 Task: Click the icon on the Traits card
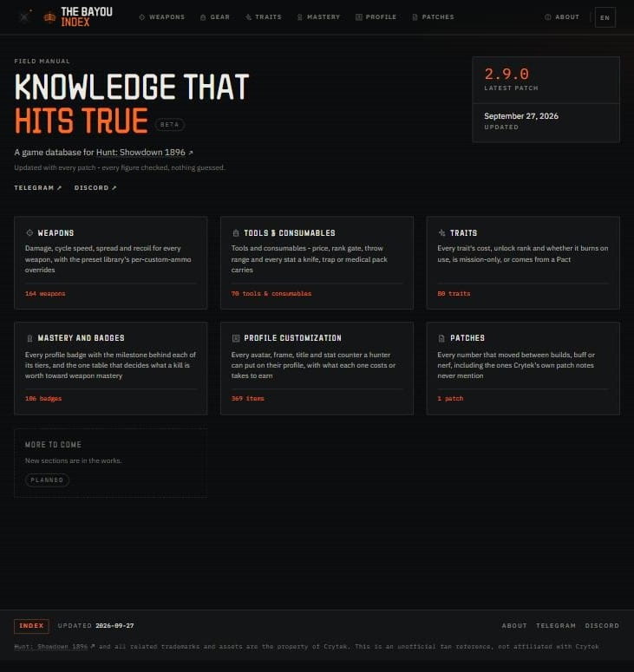tap(442, 232)
